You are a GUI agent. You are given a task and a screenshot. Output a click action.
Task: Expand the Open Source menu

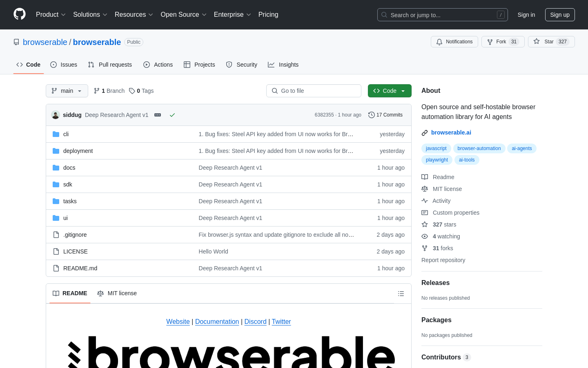(x=184, y=14)
